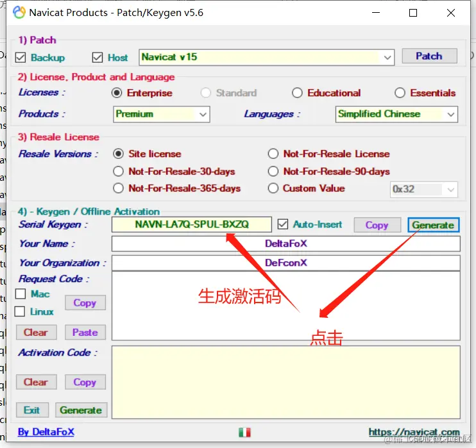Select the Custom Value radio button
Screen dimensions: 476x448
point(273,188)
